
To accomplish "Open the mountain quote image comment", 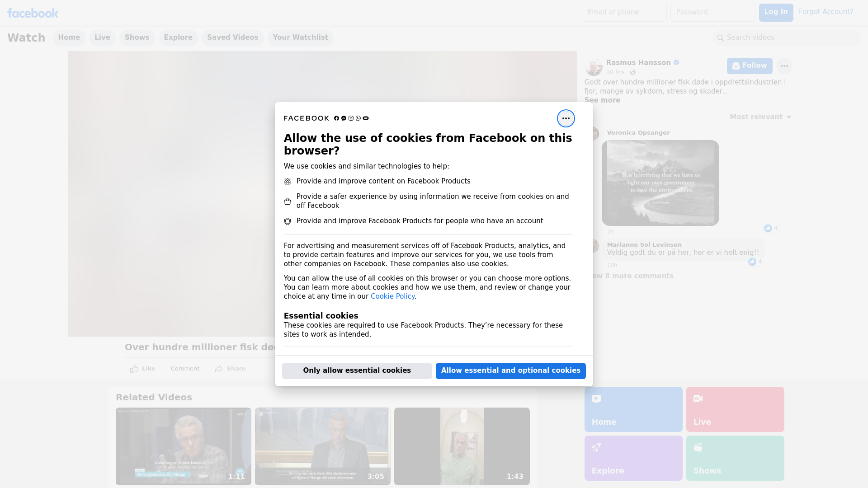I will [x=660, y=183].
